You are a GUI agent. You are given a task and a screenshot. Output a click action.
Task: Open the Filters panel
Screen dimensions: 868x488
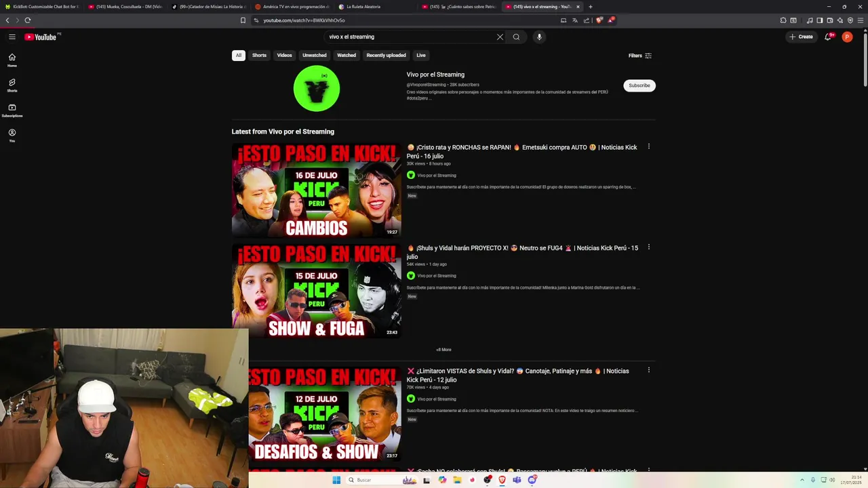[x=639, y=56]
